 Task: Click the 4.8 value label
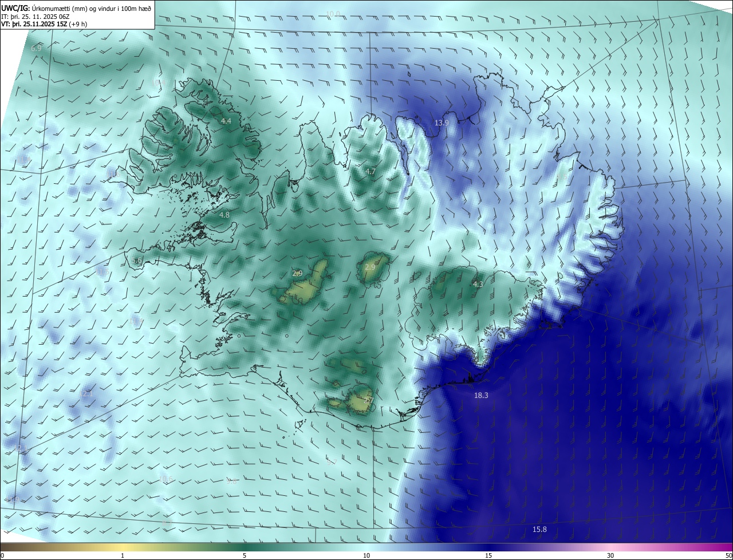click(x=224, y=215)
